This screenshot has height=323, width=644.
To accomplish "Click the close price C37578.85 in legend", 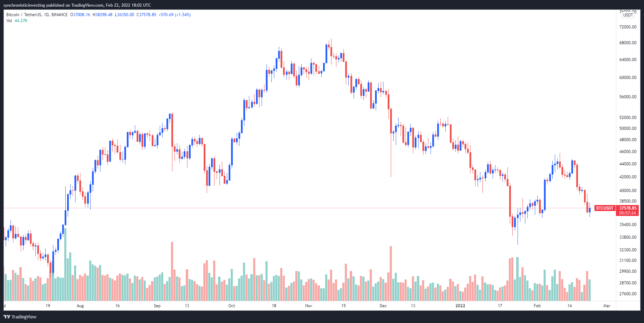I will (x=146, y=15).
